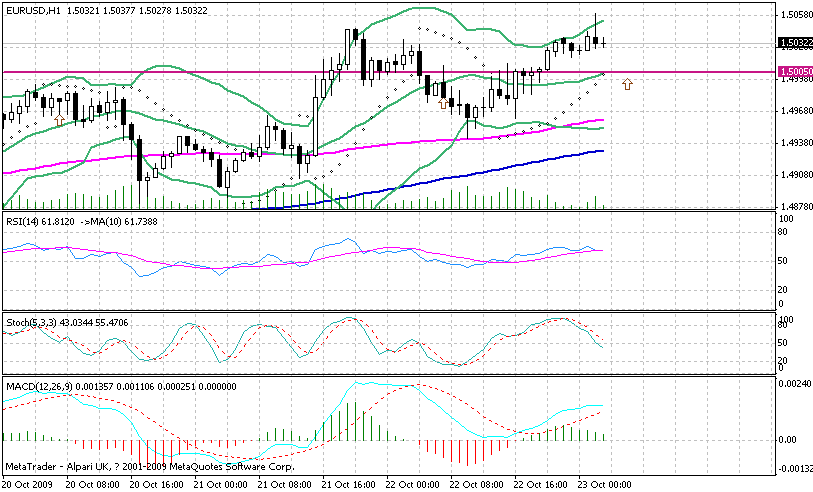
Task: Click the 80 level on the RSI scale
Action: tap(783, 232)
